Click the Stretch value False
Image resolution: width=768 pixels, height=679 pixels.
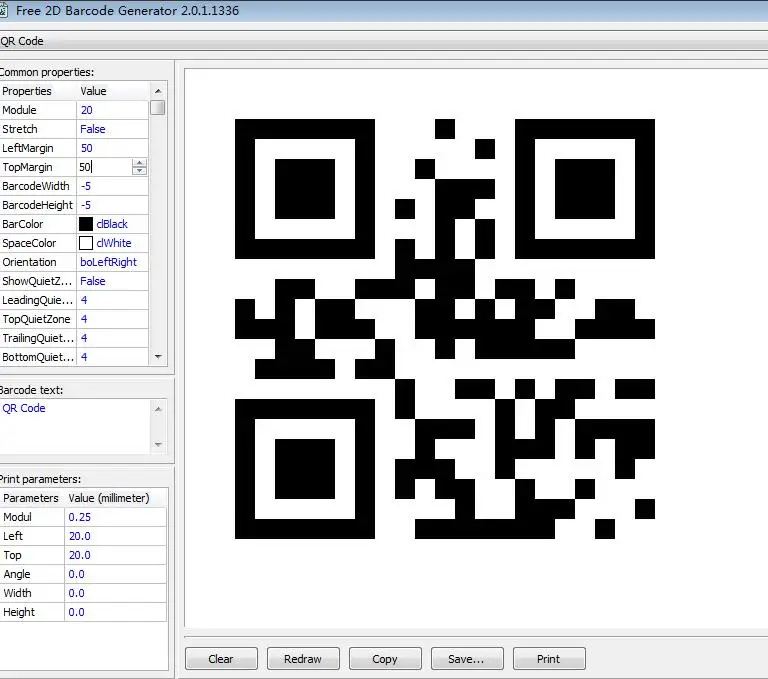[93, 129]
